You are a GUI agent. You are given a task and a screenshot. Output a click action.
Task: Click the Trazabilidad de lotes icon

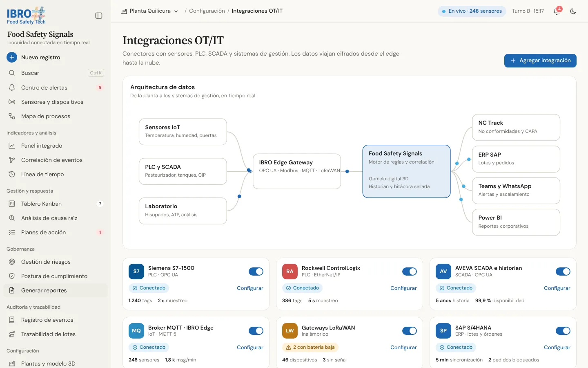tap(12, 334)
